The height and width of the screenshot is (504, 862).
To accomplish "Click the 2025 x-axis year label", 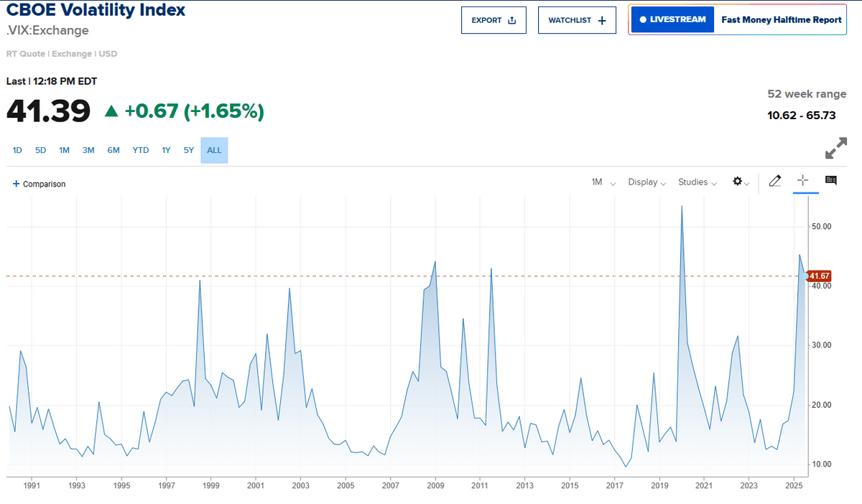I will pos(794,487).
